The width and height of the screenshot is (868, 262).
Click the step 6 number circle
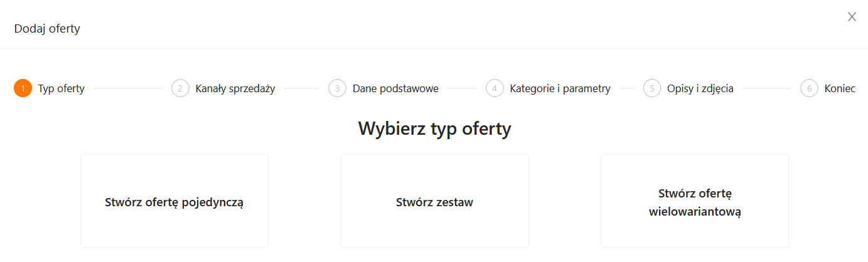tap(809, 88)
